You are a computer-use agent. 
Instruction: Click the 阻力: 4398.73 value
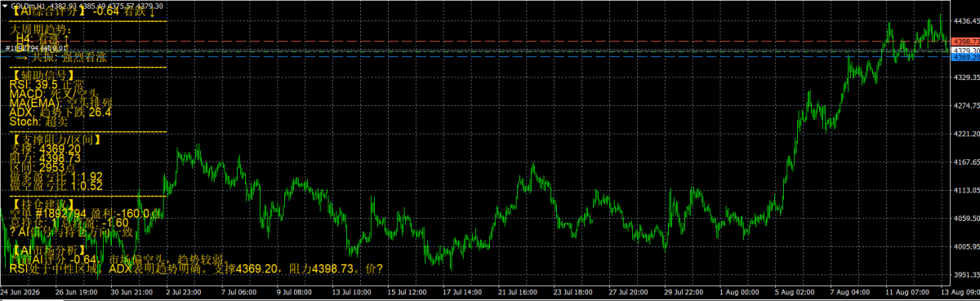click(44, 158)
